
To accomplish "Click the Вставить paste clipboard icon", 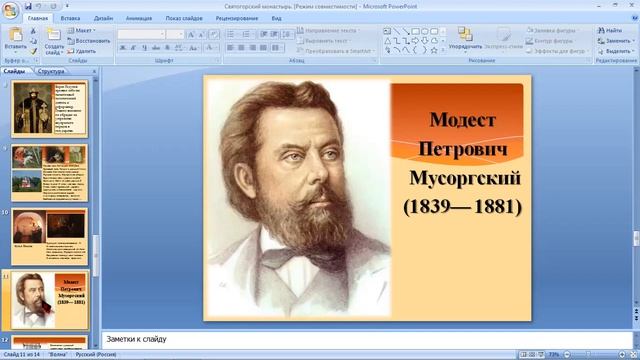I will [x=16, y=35].
